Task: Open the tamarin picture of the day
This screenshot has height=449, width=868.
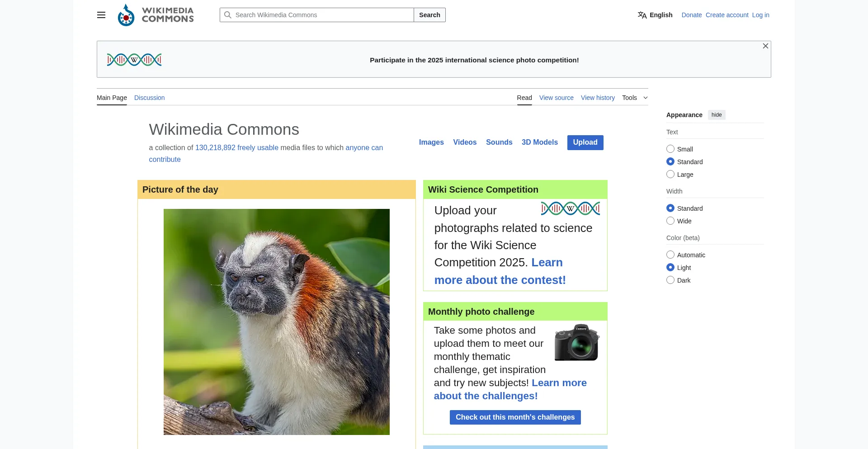Action: tap(276, 321)
